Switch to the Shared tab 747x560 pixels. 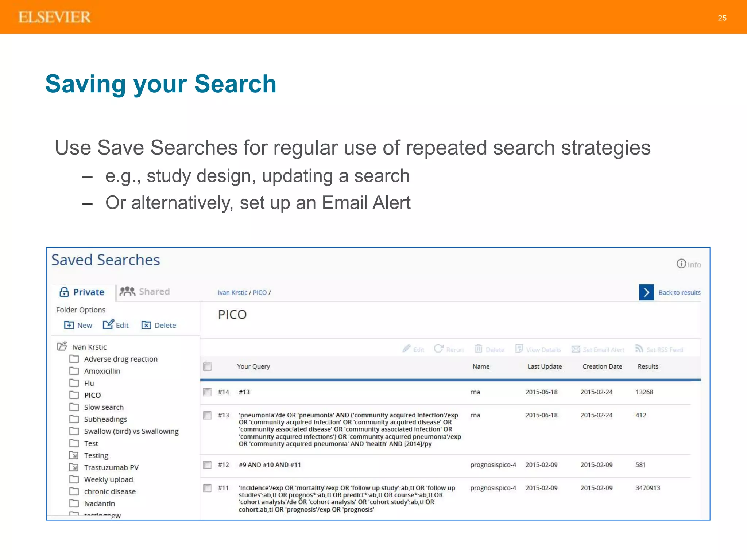(145, 292)
